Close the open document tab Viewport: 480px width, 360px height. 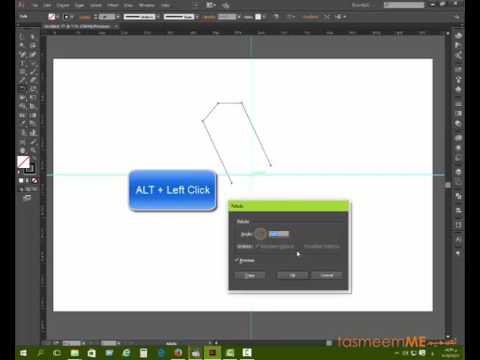click(x=116, y=26)
